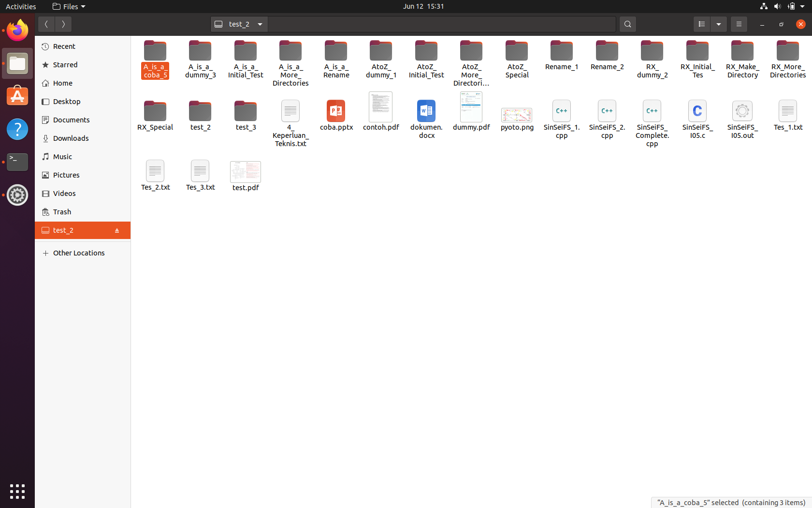Open the Activities menu
The image size is (812, 508).
click(20, 6)
